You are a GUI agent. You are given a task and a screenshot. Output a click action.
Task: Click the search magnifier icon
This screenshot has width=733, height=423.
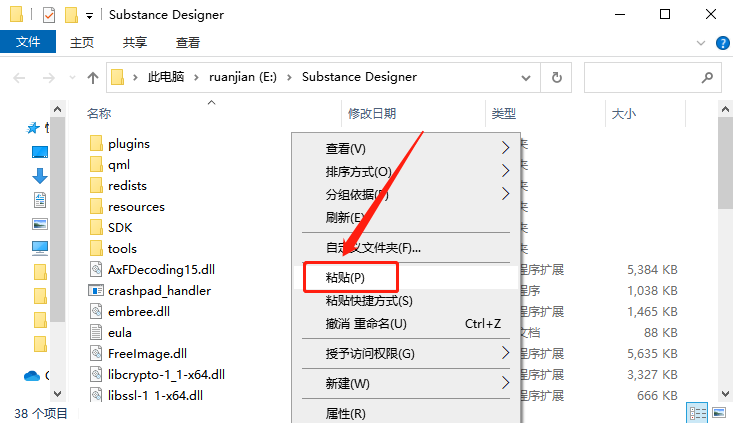(707, 78)
